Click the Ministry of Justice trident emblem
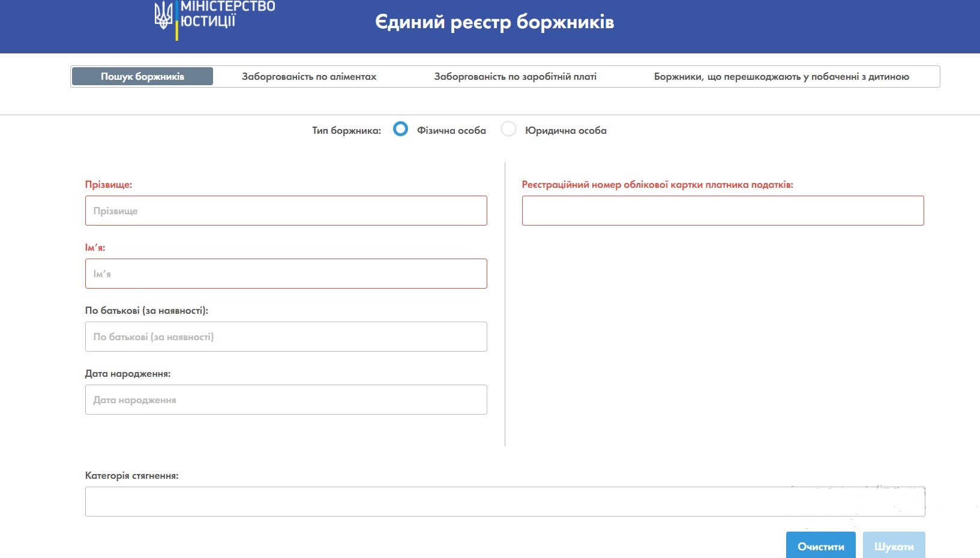Viewport: 980px width, 558px height. tap(163, 16)
